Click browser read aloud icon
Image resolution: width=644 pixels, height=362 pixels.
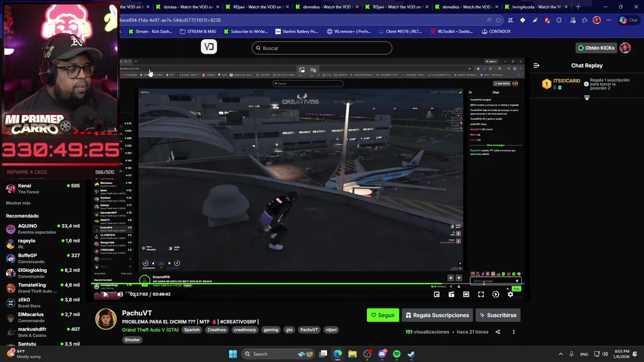pyautogui.click(x=489, y=20)
